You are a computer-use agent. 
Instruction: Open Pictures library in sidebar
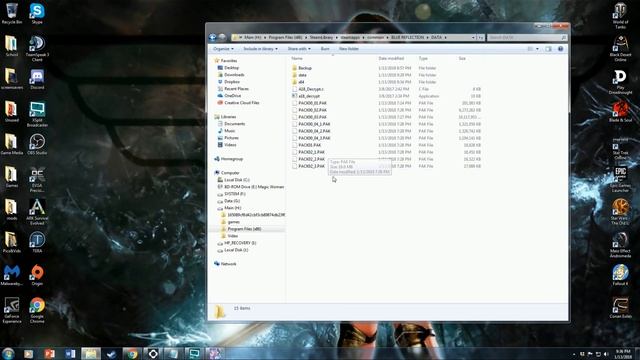[231, 138]
